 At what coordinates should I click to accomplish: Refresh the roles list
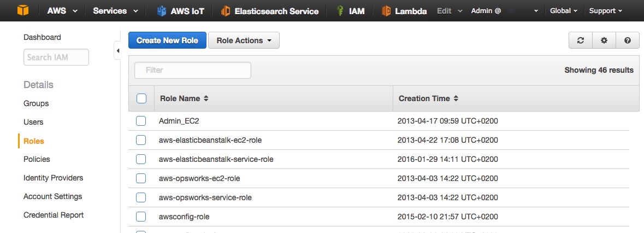tap(580, 40)
